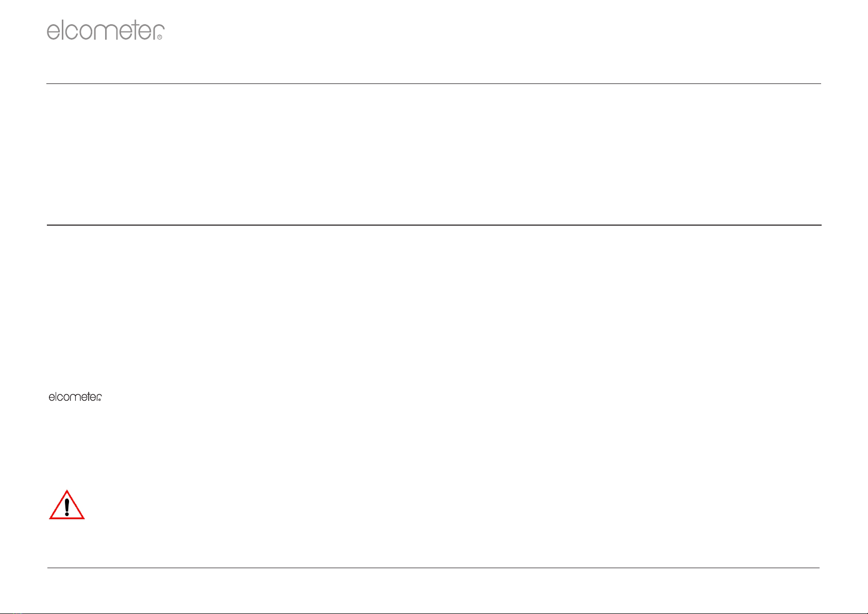Click the thin header rule below large logo

tap(434, 83)
